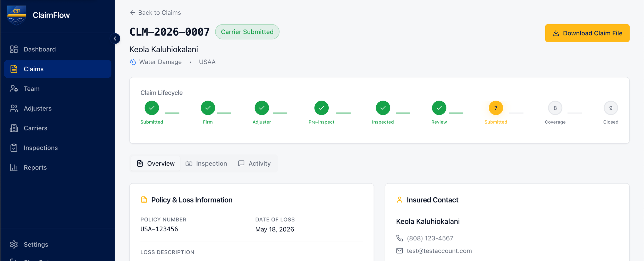Click the Policy & Loss Information icon
Screen dimensions: 644x261
pyautogui.click(x=144, y=200)
